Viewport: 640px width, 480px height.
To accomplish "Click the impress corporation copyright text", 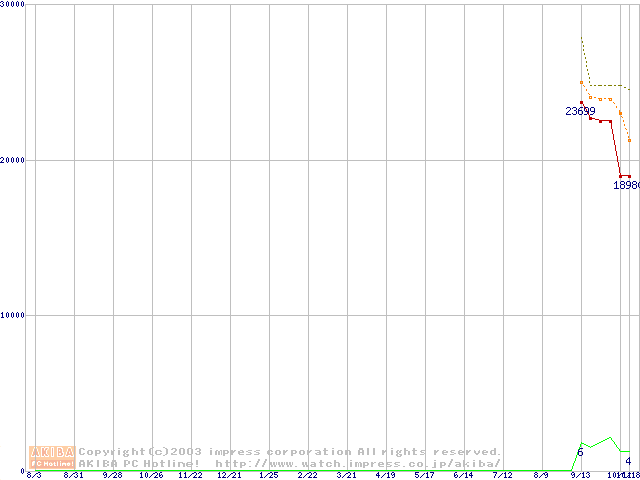I will [289, 452].
